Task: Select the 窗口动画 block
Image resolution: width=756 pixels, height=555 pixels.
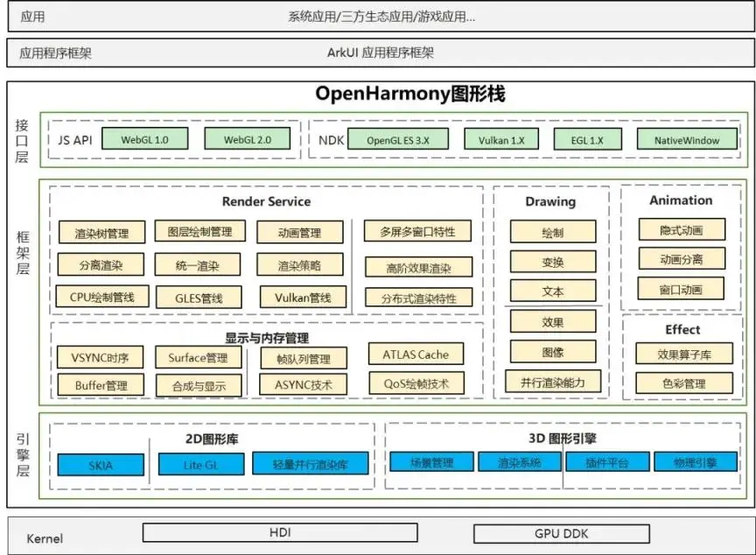Action: point(681,289)
